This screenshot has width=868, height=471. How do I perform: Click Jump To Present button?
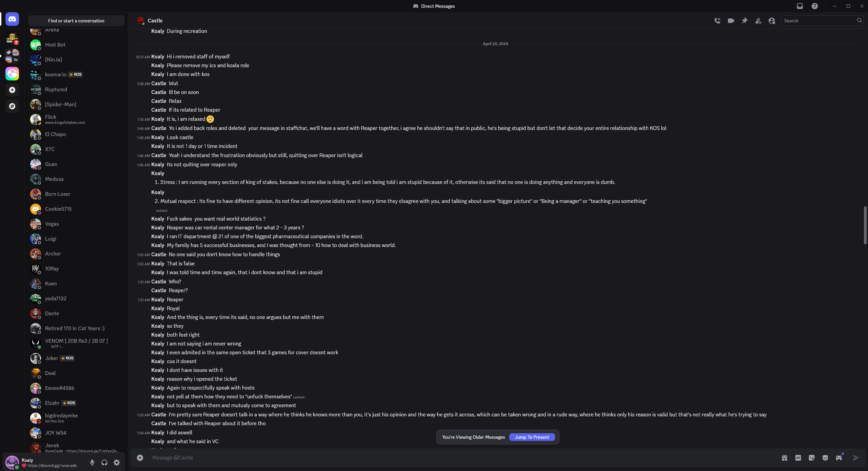coord(532,437)
